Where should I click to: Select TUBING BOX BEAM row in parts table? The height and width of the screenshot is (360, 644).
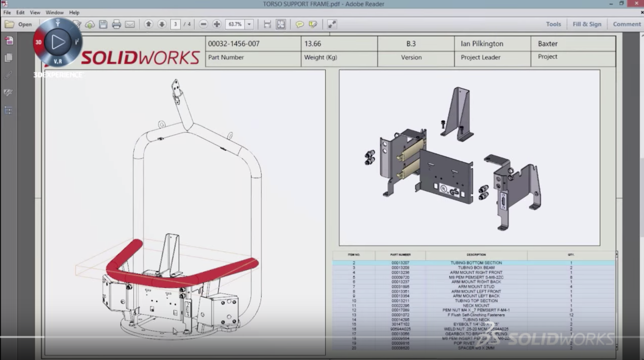point(476,268)
